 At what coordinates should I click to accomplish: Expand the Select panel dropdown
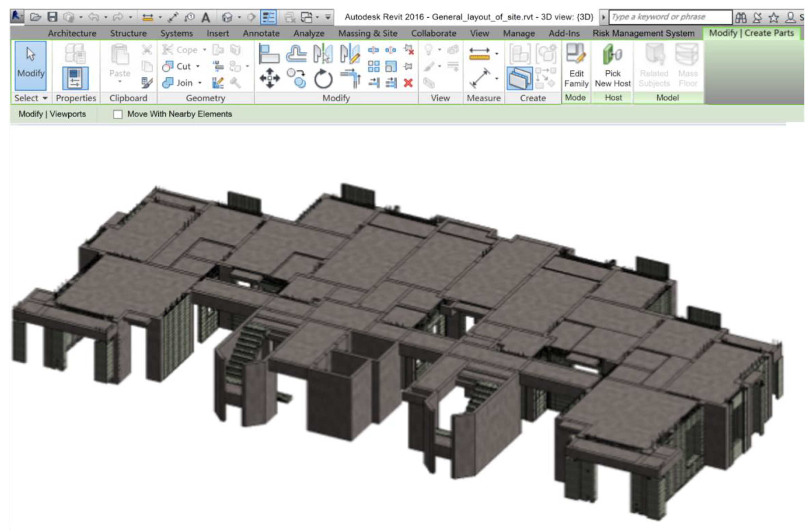45,98
